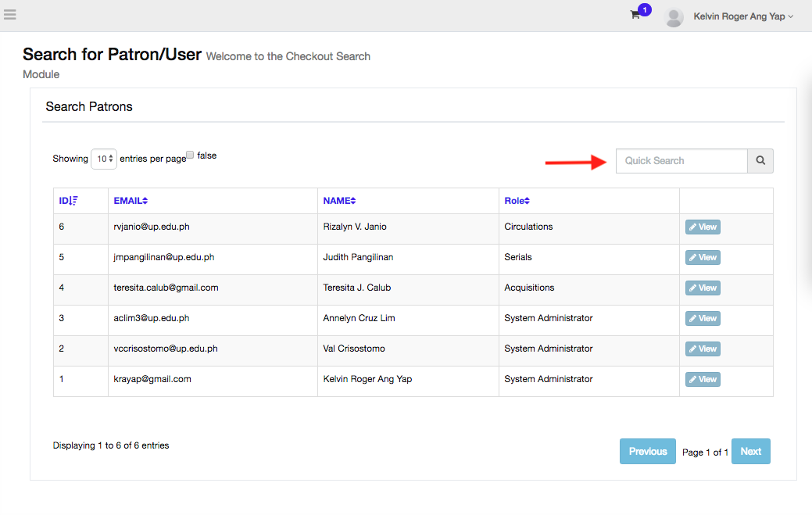View Annelyn Cruz Lim's record
The height and width of the screenshot is (515, 812).
[x=703, y=318]
